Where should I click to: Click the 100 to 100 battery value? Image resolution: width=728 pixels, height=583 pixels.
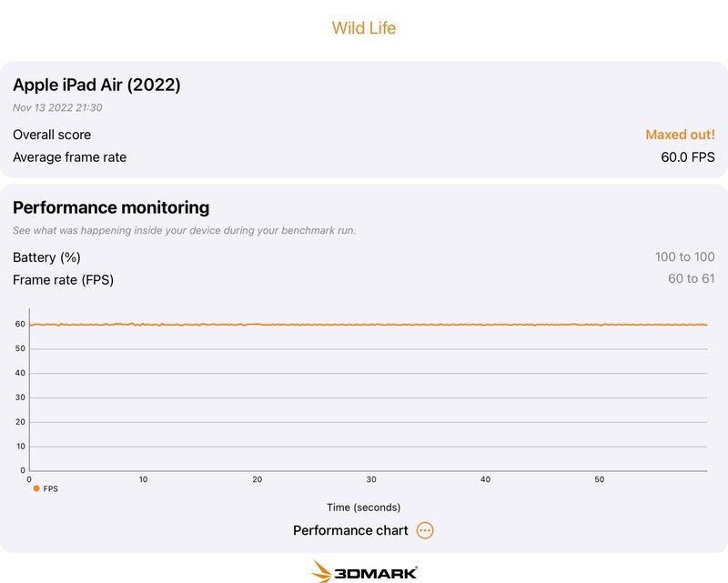point(684,257)
